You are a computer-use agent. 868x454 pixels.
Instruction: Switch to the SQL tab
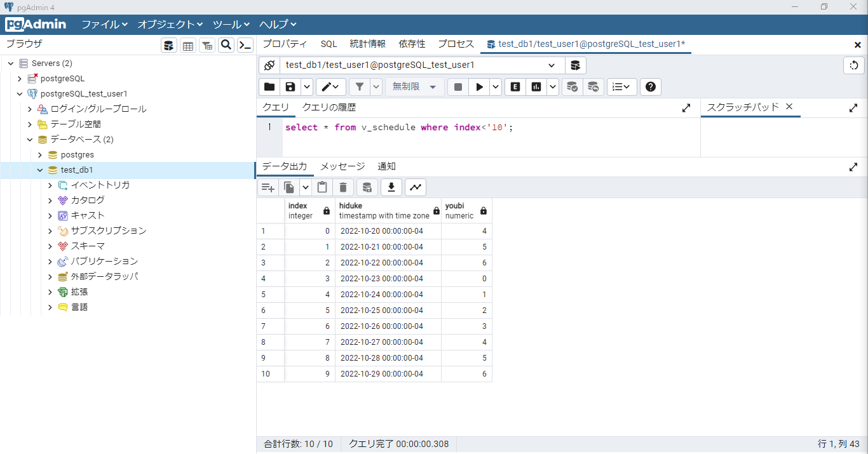[329, 44]
